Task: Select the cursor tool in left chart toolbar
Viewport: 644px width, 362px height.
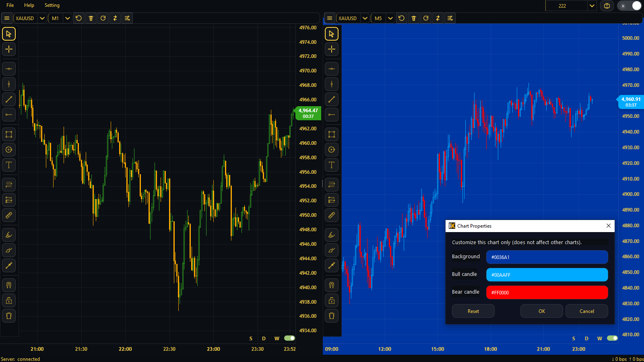Action: [x=9, y=34]
